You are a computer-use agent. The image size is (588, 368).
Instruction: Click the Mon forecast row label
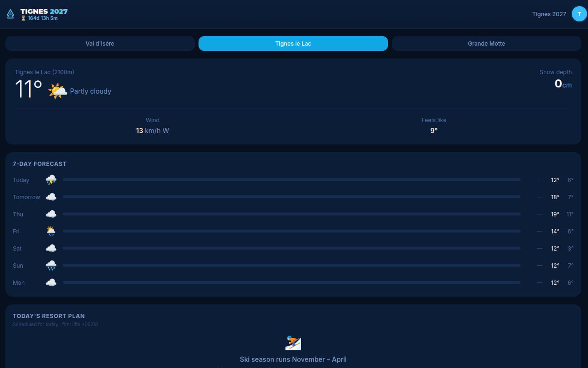[x=19, y=283]
